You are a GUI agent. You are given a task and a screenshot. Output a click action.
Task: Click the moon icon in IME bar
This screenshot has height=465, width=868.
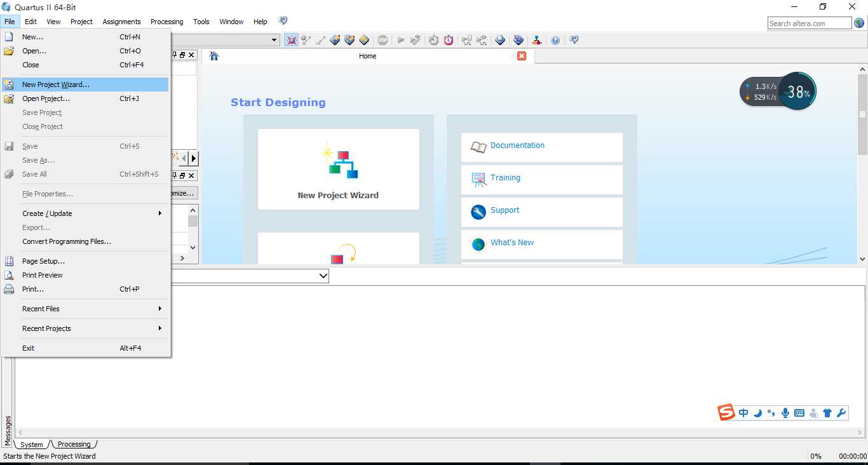(757, 413)
